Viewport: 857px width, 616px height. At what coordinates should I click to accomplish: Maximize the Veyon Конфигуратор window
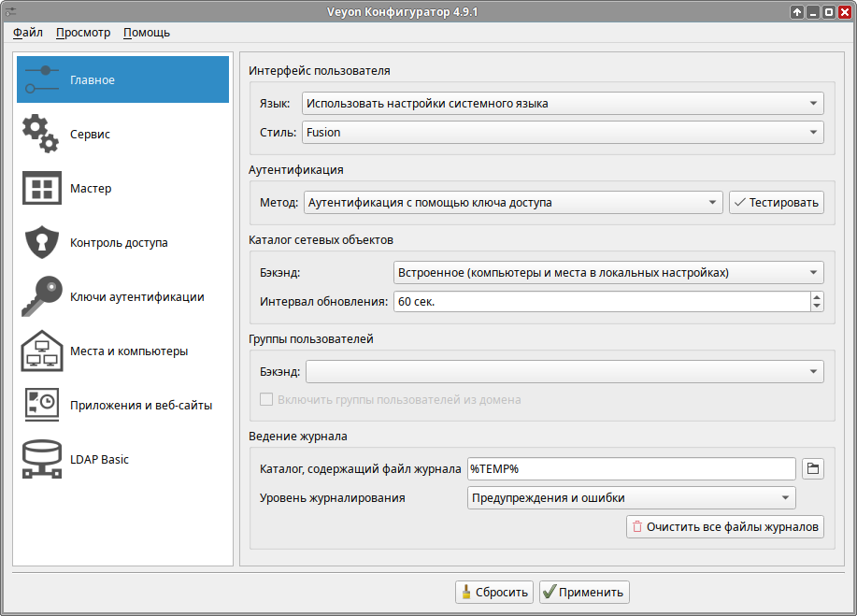point(829,12)
